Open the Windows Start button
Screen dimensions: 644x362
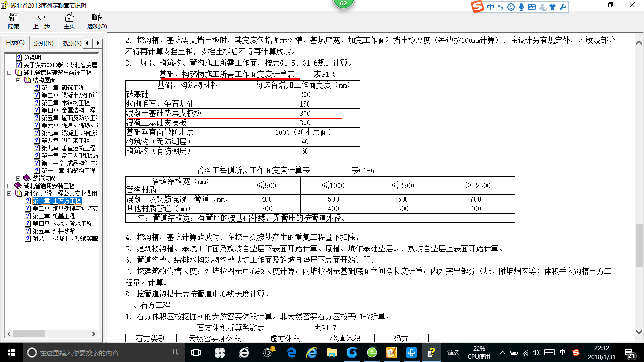pos(11,352)
